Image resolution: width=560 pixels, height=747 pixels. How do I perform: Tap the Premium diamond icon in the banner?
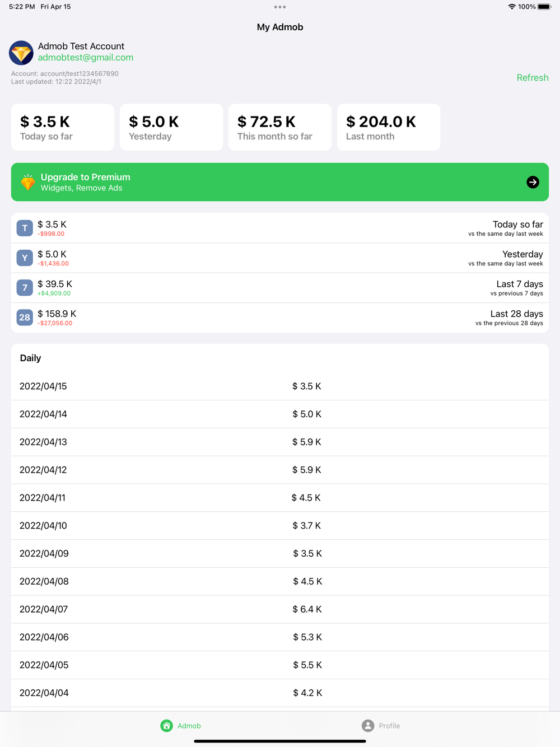[x=27, y=182]
